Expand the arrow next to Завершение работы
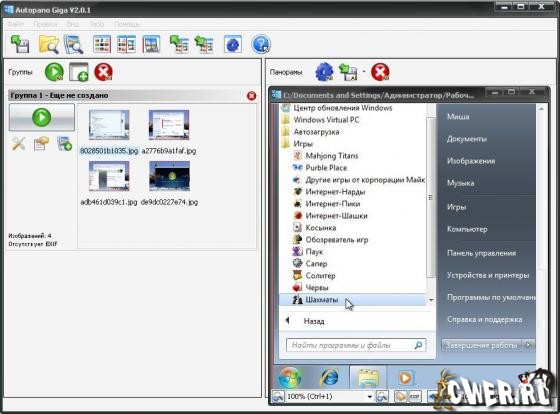This screenshot has width=560, height=414. 529,345
